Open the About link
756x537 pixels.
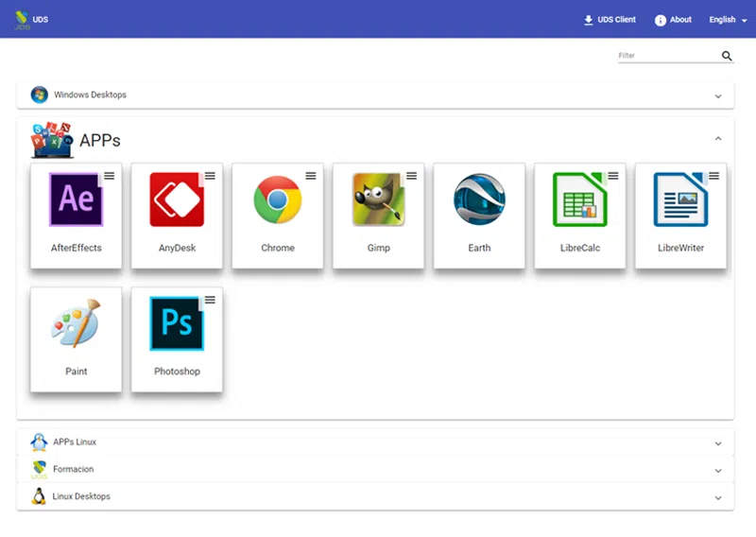coord(673,20)
